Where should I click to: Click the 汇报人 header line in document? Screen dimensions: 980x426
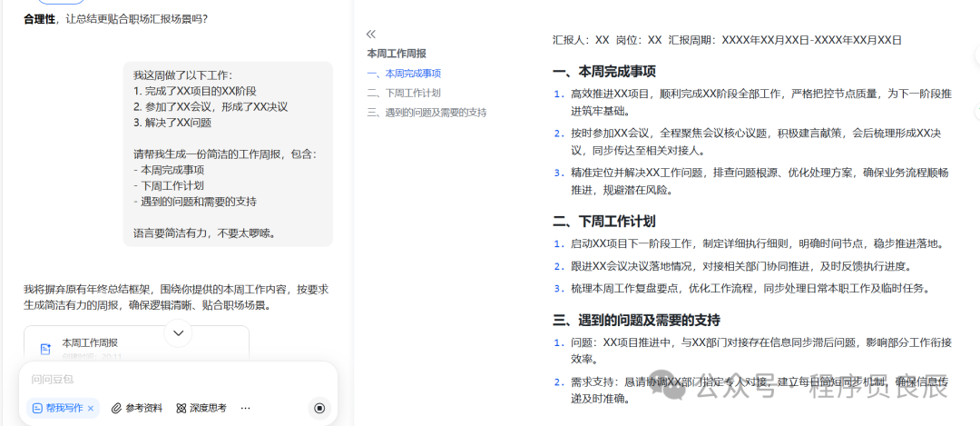[727, 40]
